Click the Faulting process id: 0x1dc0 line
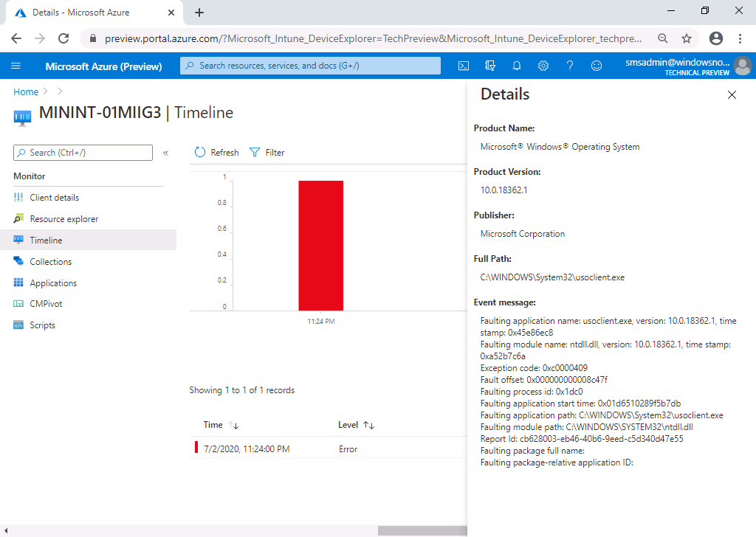 (x=532, y=392)
